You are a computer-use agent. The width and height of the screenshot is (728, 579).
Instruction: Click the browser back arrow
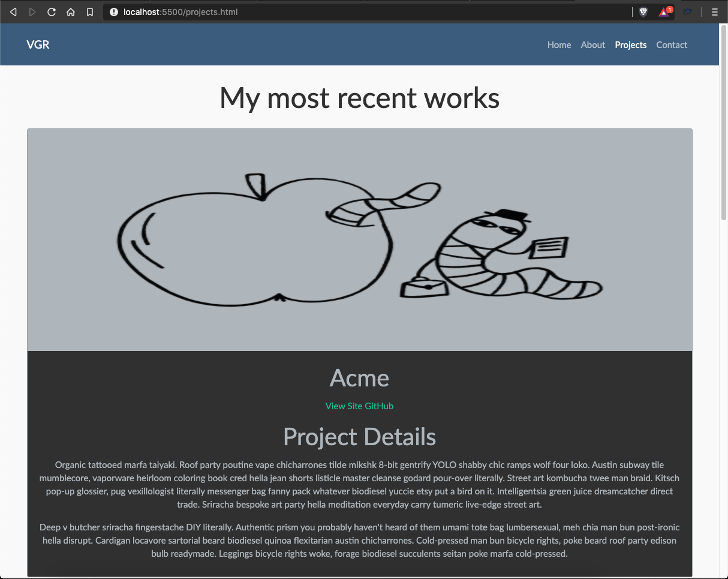point(13,12)
